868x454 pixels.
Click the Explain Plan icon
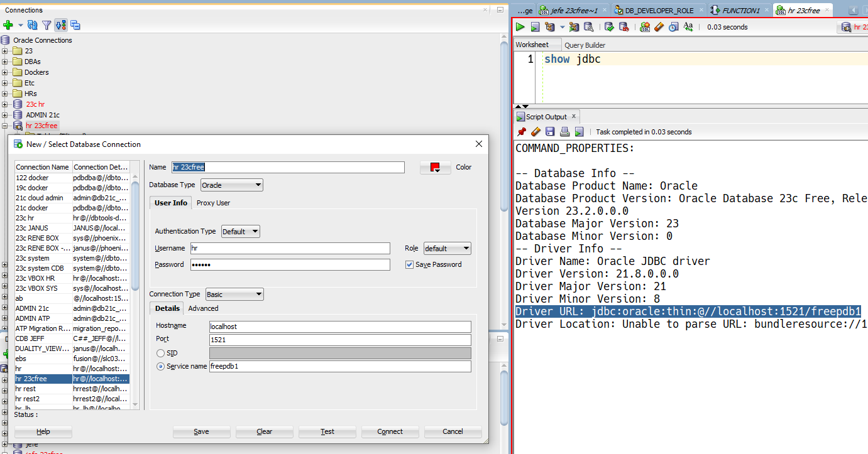[550, 27]
